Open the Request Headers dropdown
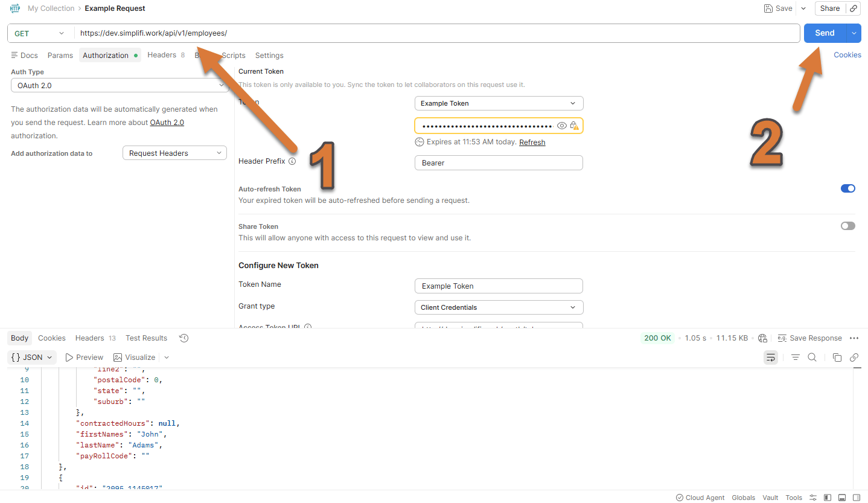The width and height of the screenshot is (868, 503). pyautogui.click(x=174, y=153)
